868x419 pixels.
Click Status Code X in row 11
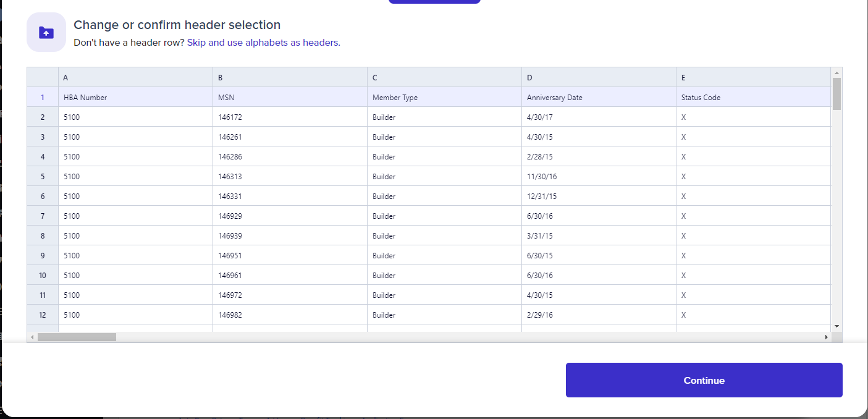[x=753, y=295]
